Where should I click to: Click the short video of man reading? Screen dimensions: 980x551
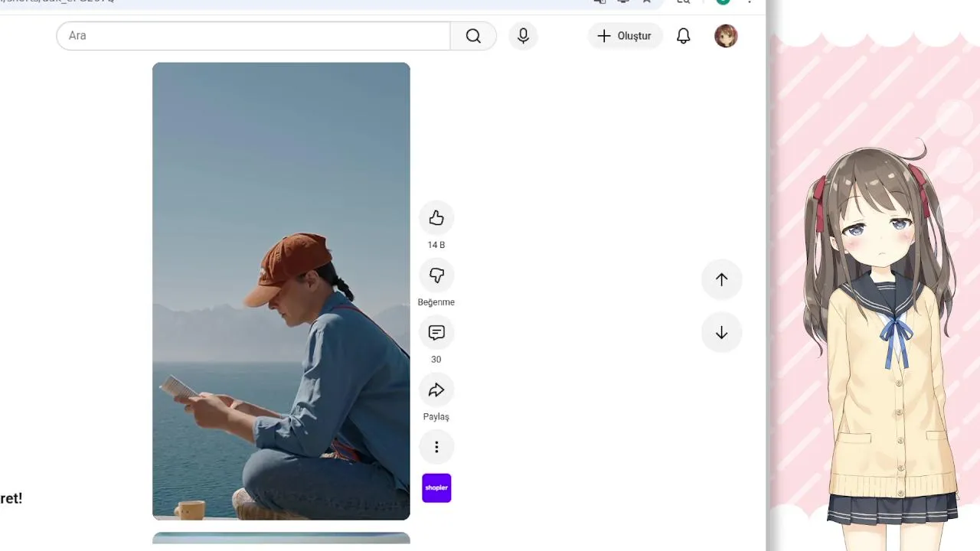tap(281, 291)
